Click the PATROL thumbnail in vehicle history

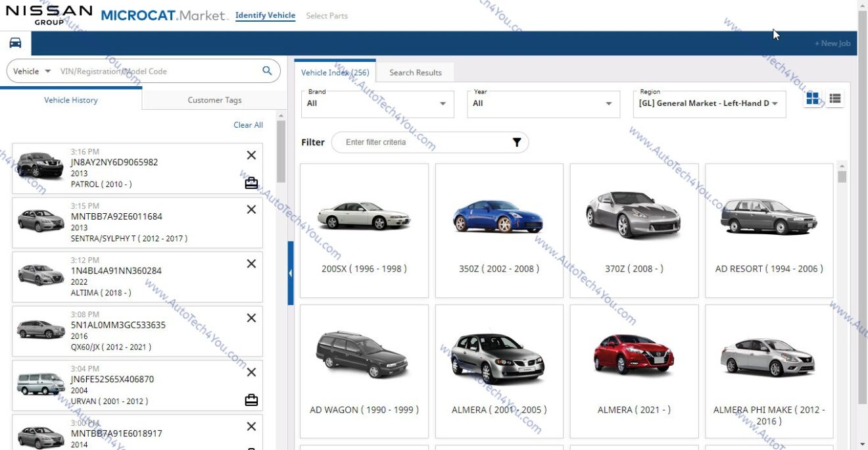point(41,164)
